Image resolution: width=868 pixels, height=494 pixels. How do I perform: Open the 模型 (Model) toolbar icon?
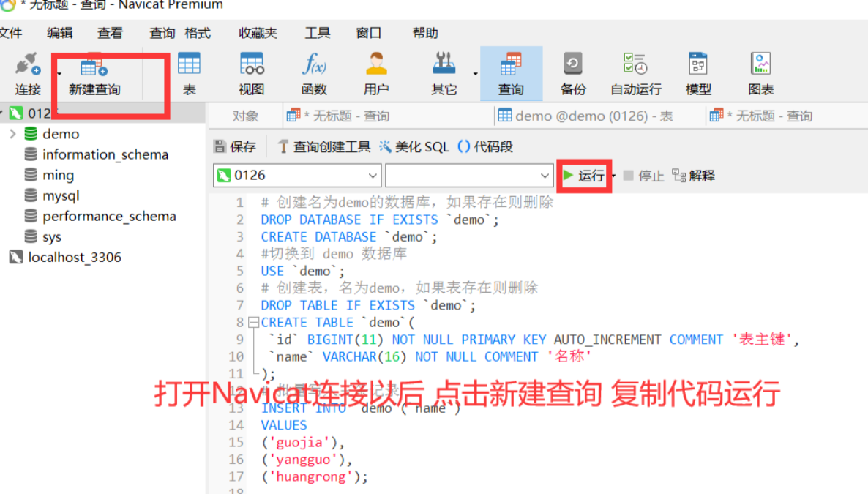698,74
